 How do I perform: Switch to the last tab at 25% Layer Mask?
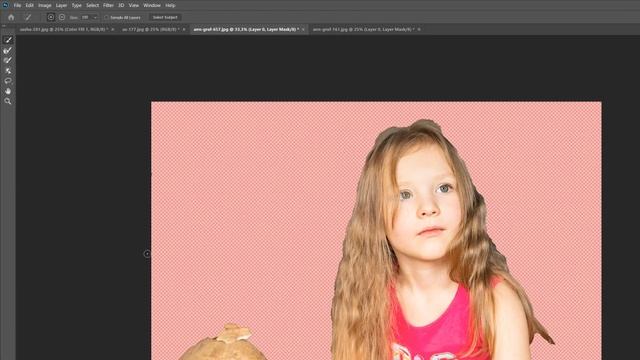coord(363,29)
